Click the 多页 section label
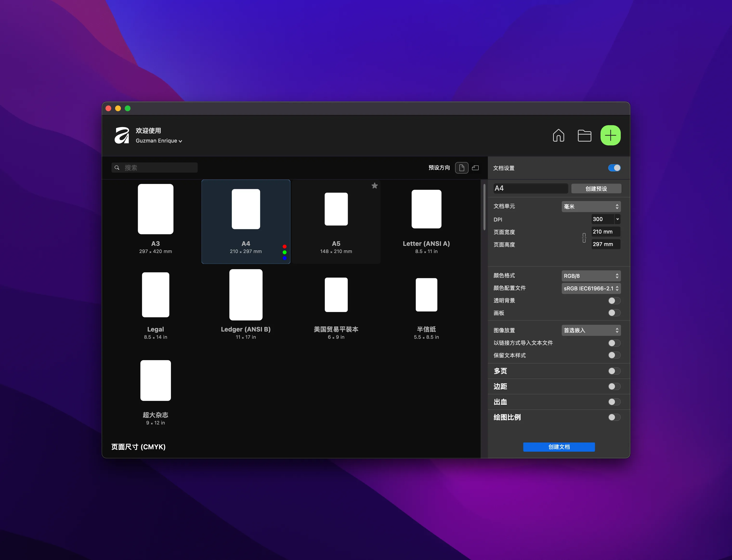 click(500, 371)
